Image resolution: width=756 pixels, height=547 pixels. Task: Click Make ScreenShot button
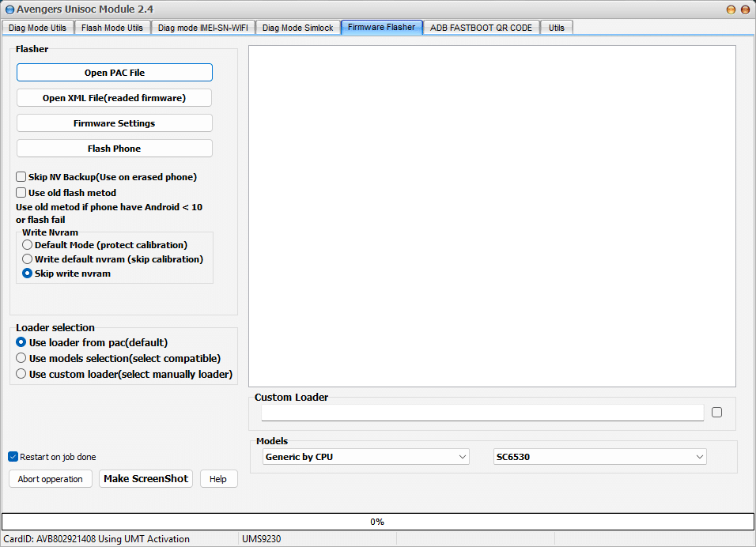pyautogui.click(x=146, y=478)
